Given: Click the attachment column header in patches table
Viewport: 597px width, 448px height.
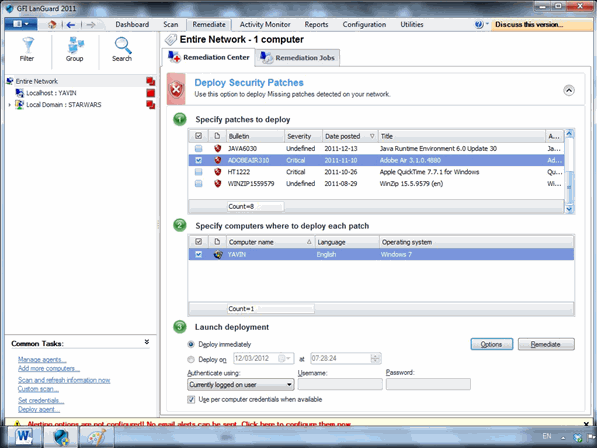Looking at the screenshot, I should point(217,136).
